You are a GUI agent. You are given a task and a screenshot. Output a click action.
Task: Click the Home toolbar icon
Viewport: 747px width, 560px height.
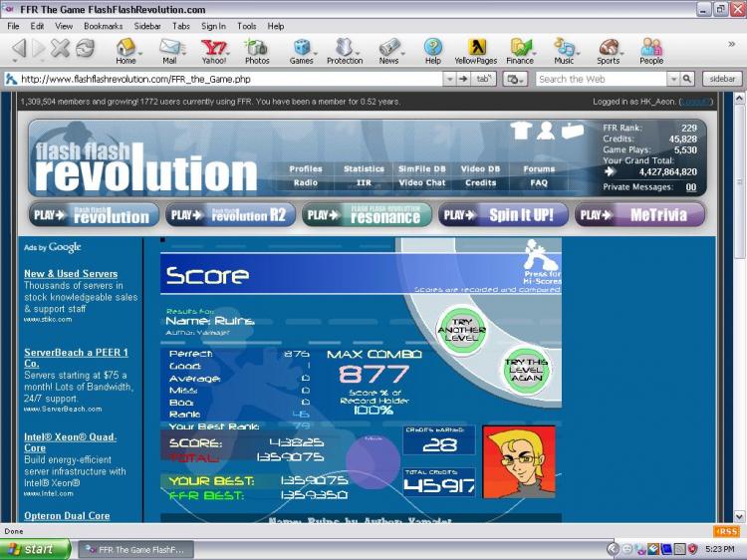(x=125, y=50)
